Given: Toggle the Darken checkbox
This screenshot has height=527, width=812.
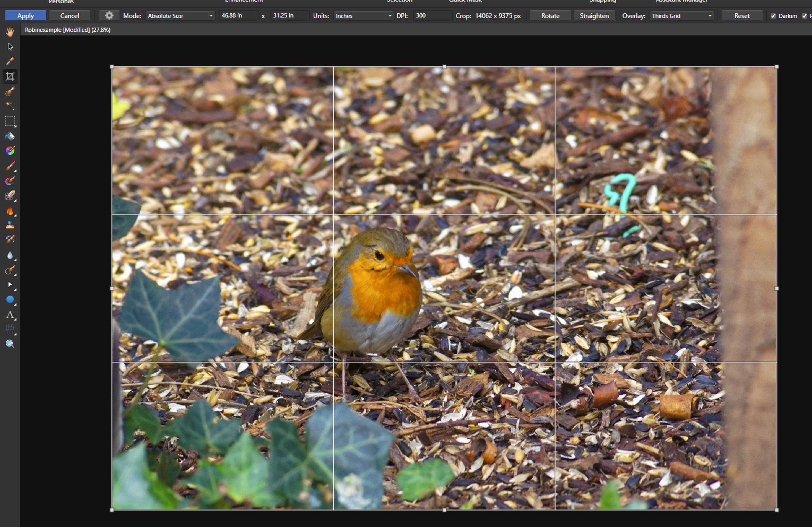Looking at the screenshot, I should (773, 16).
